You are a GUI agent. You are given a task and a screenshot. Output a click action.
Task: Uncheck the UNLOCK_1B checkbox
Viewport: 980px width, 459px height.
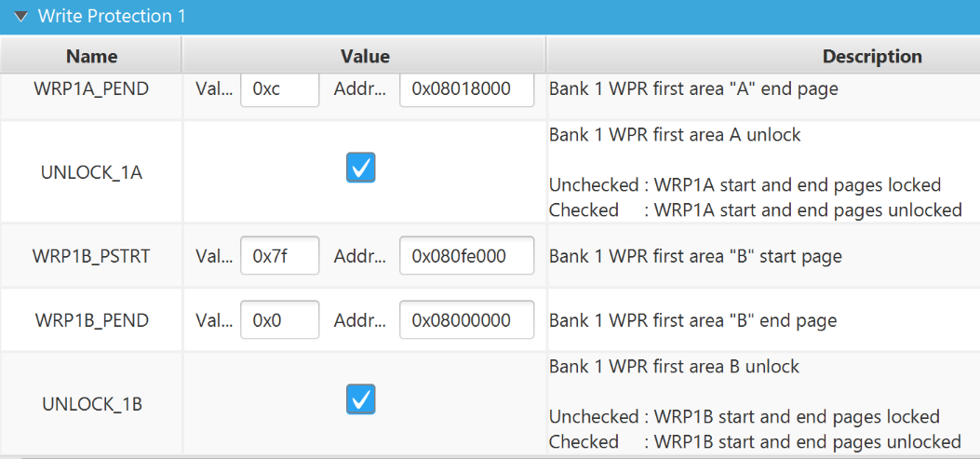tap(360, 399)
